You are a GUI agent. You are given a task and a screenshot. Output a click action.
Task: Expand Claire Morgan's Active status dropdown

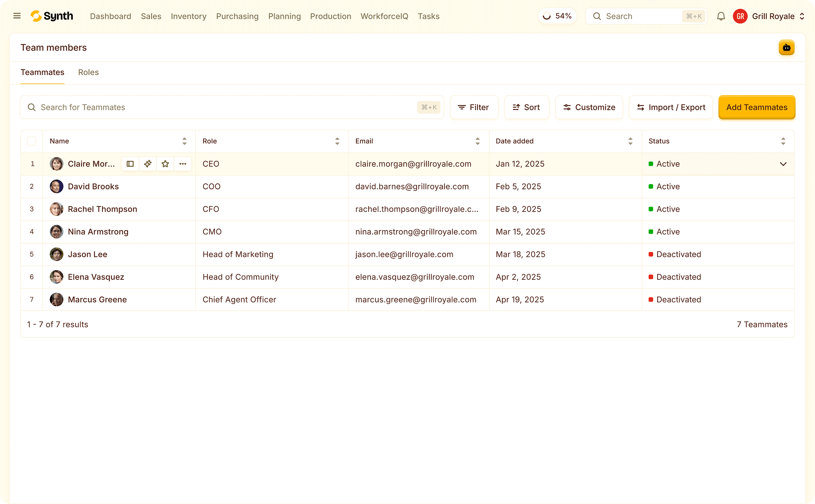point(783,164)
